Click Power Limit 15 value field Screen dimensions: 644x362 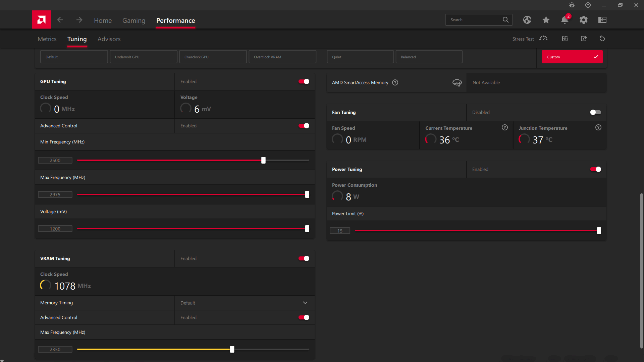pos(340,231)
